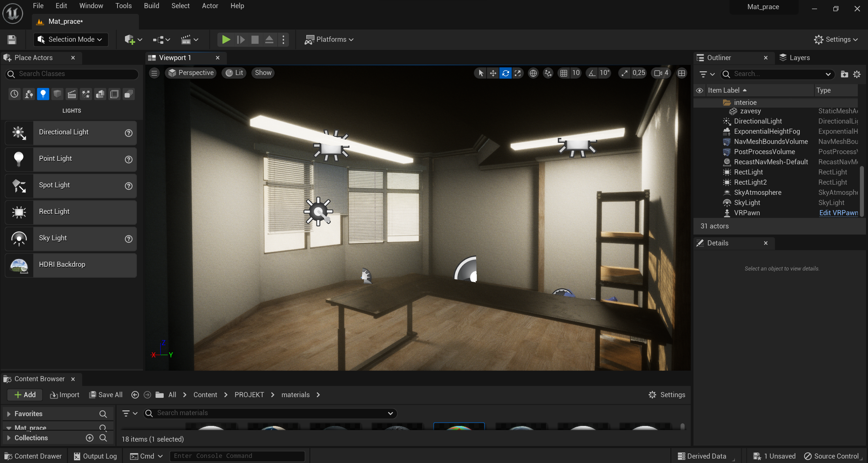Switch to the Layers tab
868x463 pixels.
point(795,58)
